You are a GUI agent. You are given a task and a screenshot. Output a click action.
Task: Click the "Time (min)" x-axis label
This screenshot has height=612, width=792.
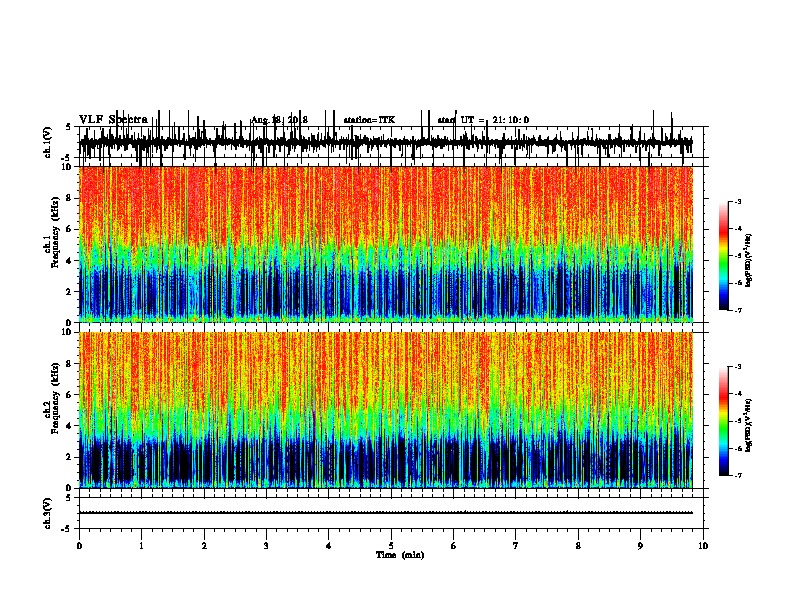(400, 555)
